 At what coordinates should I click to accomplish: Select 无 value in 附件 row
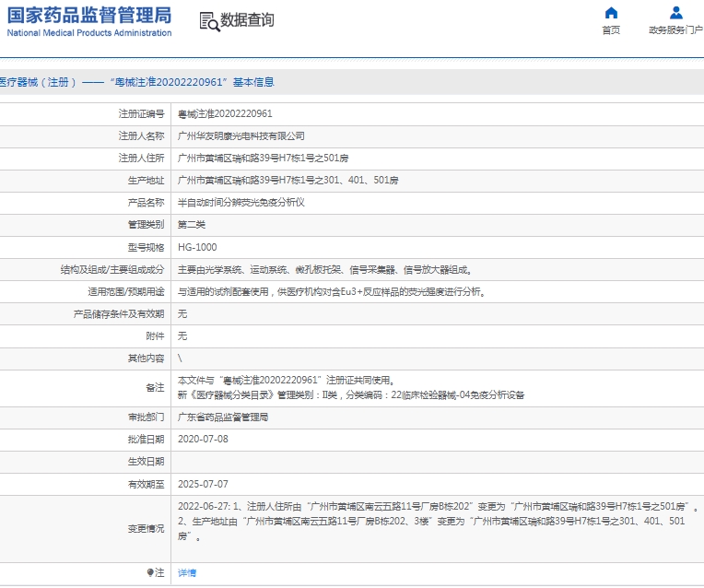[x=182, y=336]
